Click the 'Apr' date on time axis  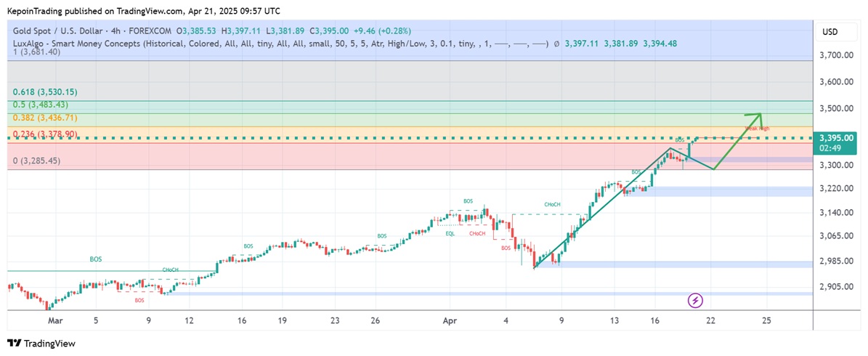point(449,320)
